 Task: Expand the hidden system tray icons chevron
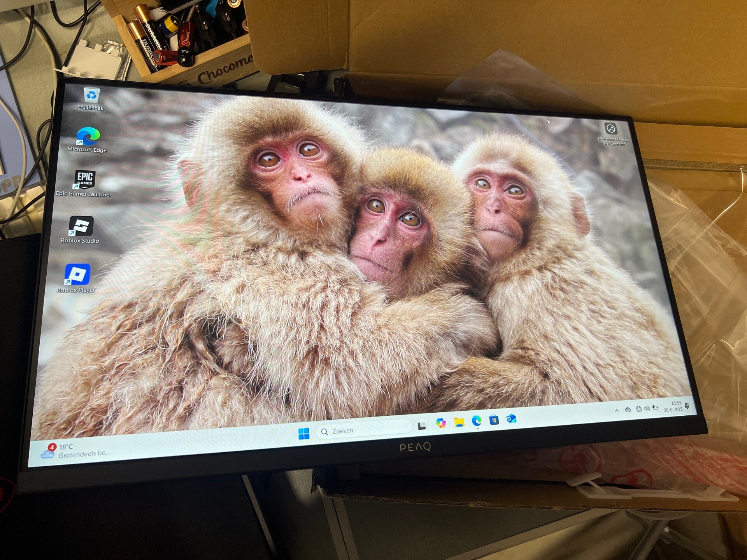617,410
